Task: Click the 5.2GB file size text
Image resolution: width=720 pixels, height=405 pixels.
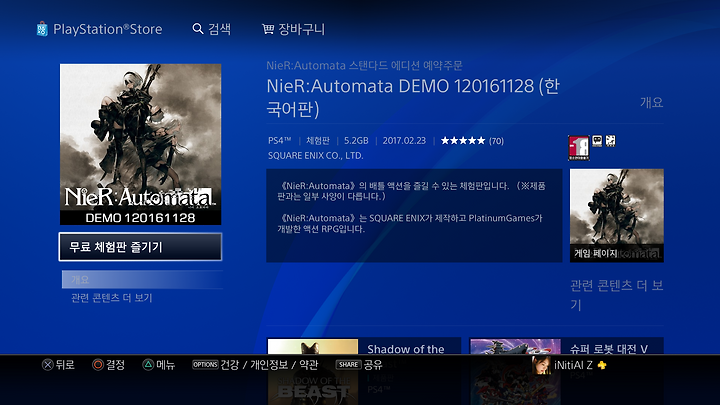Action: coord(356,141)
